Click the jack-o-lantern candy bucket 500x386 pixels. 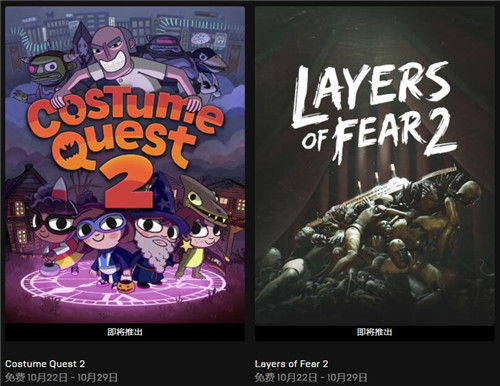point(126,285)
